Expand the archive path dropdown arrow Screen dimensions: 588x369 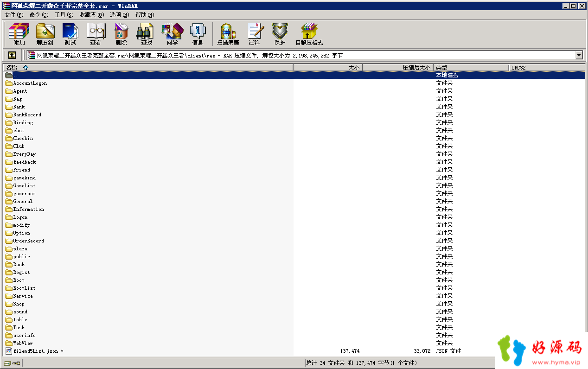point(579,56)
